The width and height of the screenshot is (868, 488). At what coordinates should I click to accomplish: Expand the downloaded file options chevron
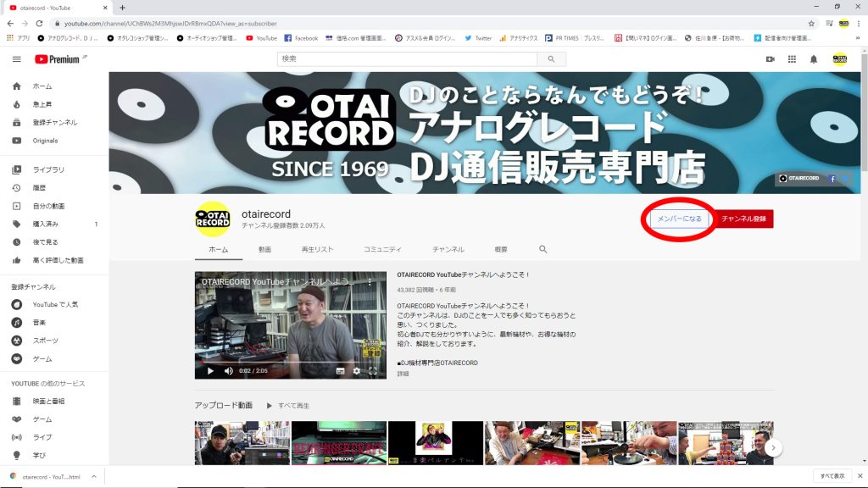point(94,476)
